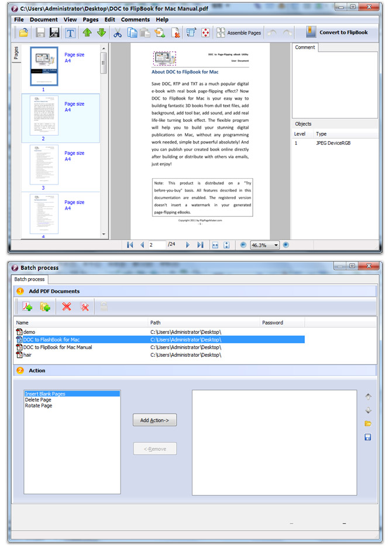Go to previous page arrow
Screen dimensions: 392x550
pyautogui.click(x=142, y=245)
